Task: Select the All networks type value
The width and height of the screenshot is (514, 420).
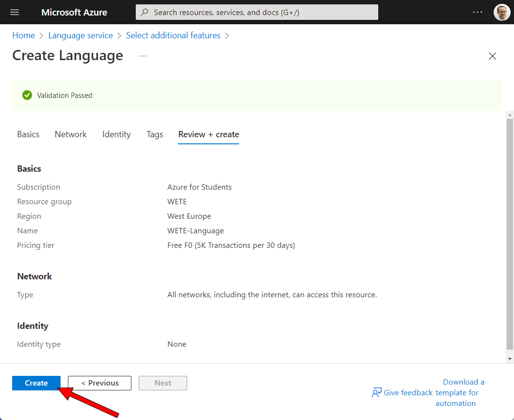Action: [x=272, y=295]
